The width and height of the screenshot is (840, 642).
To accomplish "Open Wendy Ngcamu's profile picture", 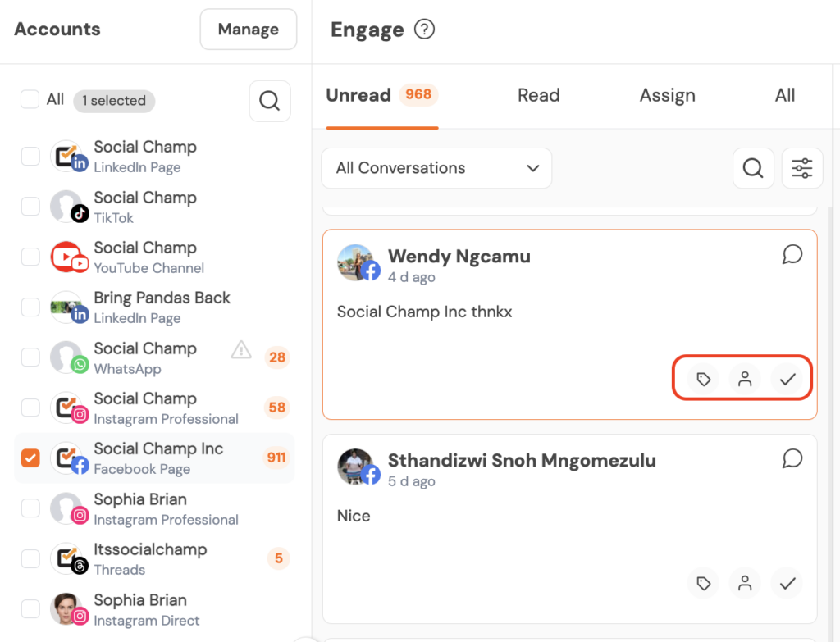I will tap(355, 262).
